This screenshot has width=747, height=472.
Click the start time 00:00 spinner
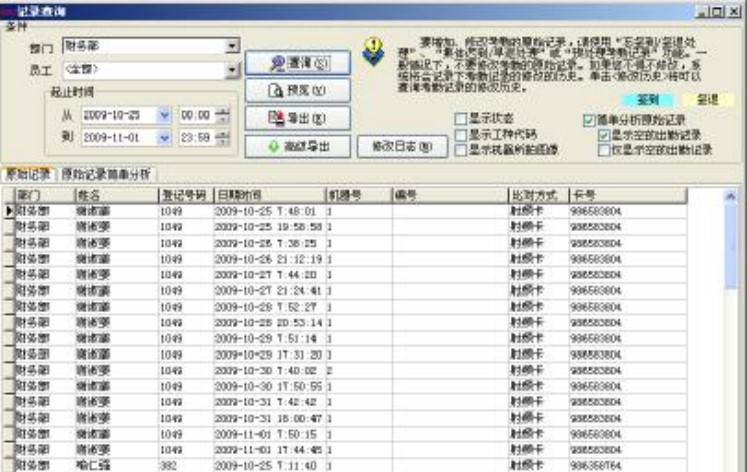(x=222, y=115)
